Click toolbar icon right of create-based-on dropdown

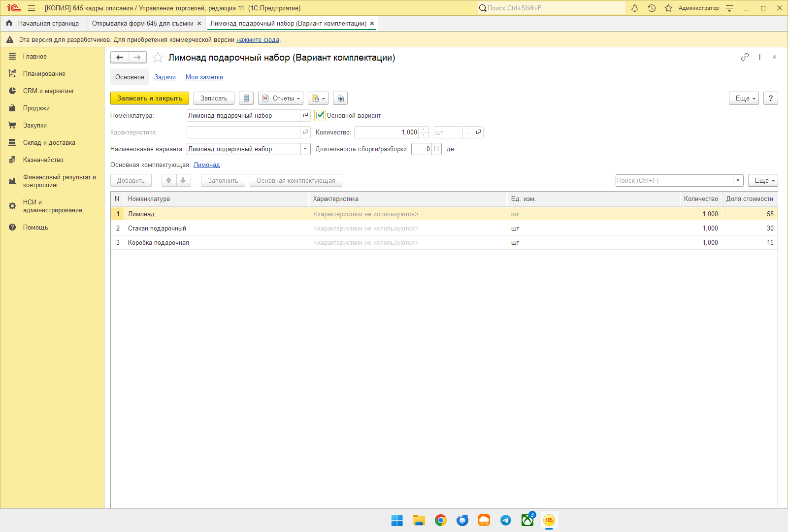click(340, 99)
